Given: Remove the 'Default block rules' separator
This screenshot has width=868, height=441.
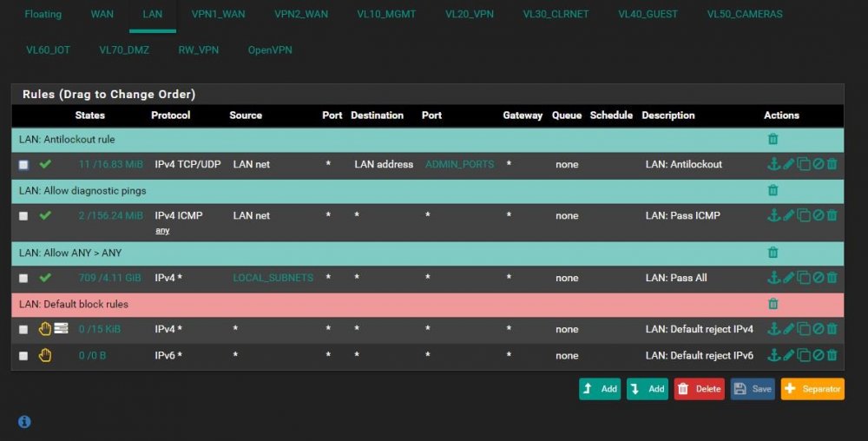Looking at the screenshot, I should pos(773,304).
